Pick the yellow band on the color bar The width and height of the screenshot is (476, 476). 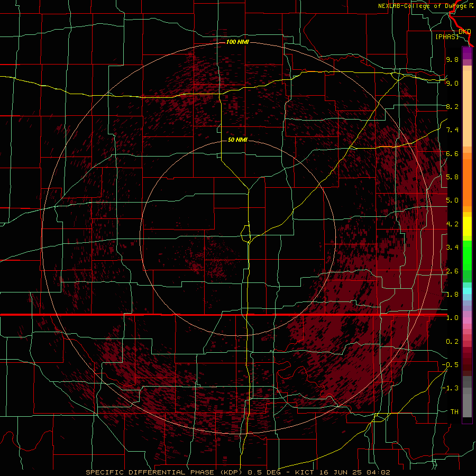tap(467, 226)
